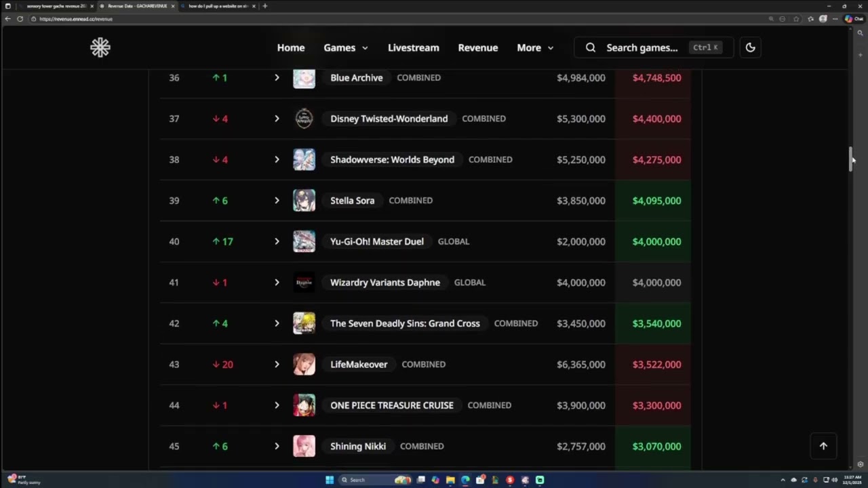Toggle dark mode with the moon icon
This screenshot has height=488, width=868.
click(750, 47)
